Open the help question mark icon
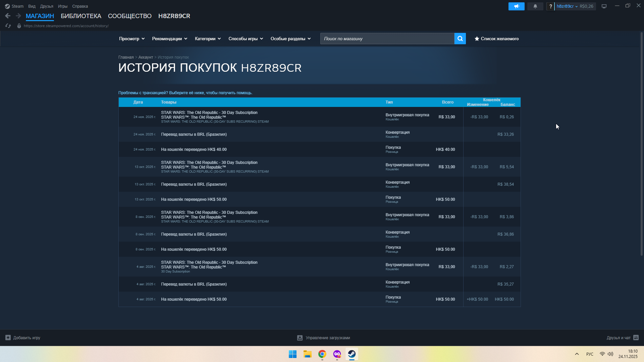 point(550,6)
